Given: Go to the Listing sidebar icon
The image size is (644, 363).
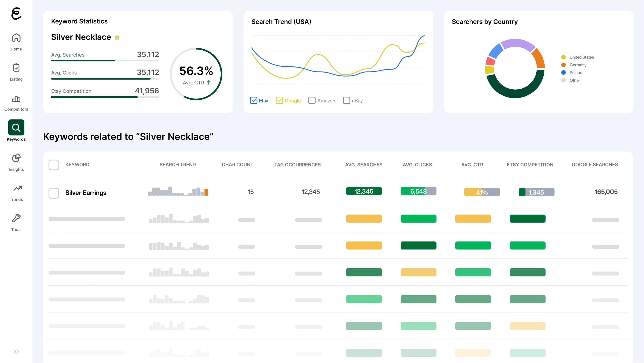Looking at the screenshot, I should pos(16,68).
